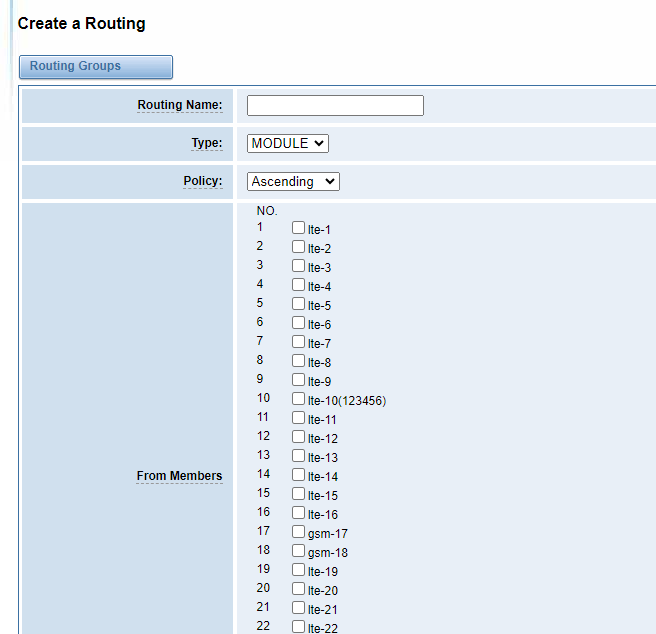Image resolution: width=656 pixels, height=634 pixels.
Task: Tick the lte-3 checkbox
Action: tap(298, 266)
